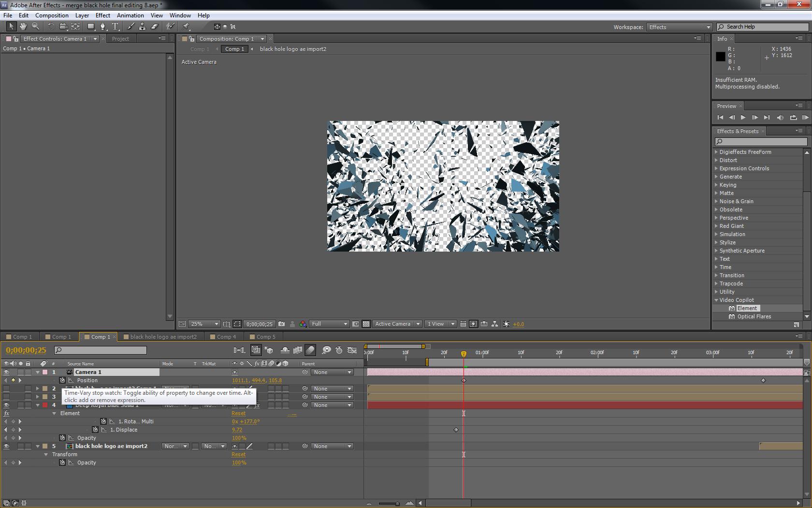The image size is (812, 508).
Task: Open the 1 View layout dropdown
Action: (x=440, y=324)
